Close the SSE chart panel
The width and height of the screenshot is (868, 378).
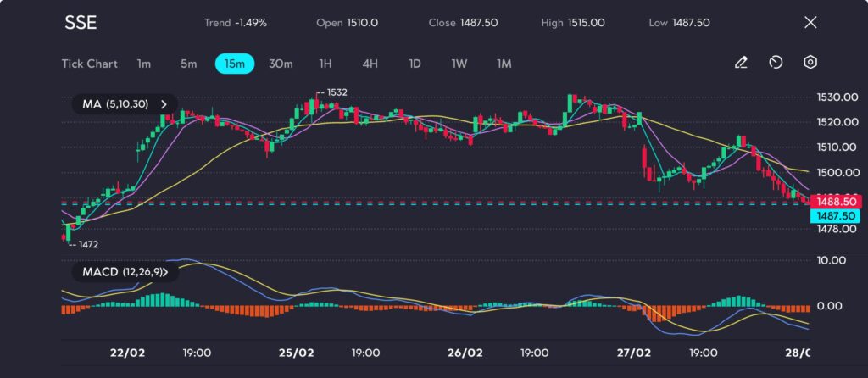(810, 23)
